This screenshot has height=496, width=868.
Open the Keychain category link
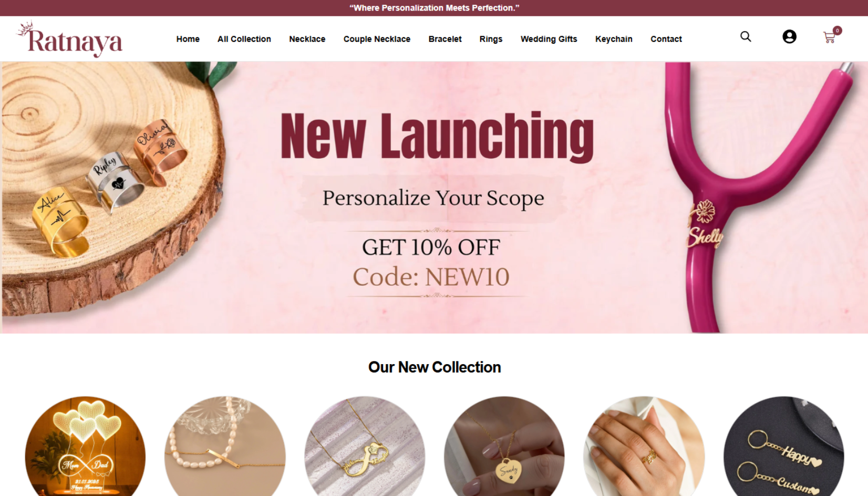614,39
